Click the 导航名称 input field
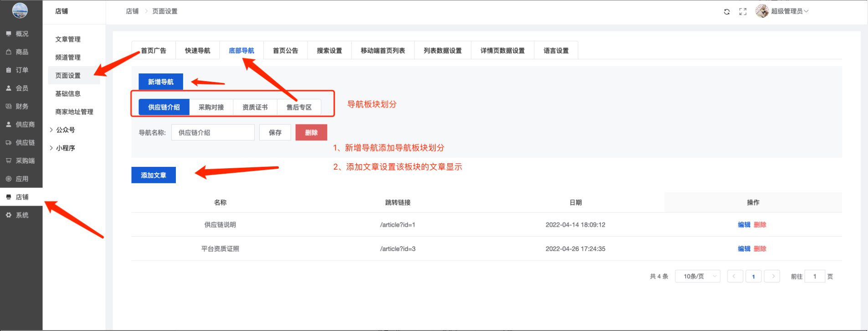This screenshot has height=331, width=868. click(x=213, y=133)
